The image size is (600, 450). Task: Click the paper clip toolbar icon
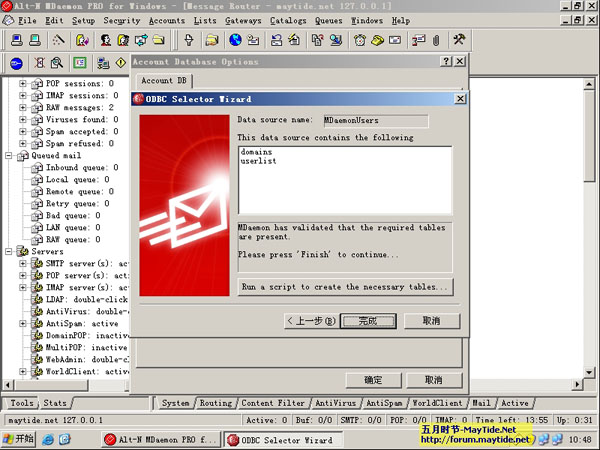pos(436,40)
